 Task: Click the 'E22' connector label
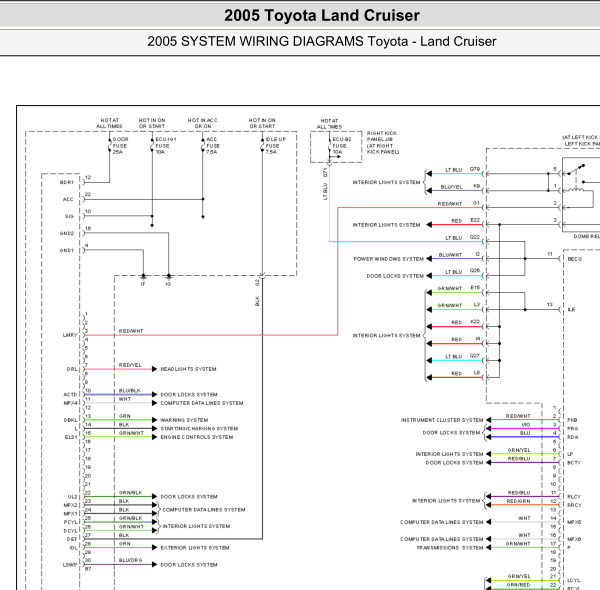coord(475,220)
